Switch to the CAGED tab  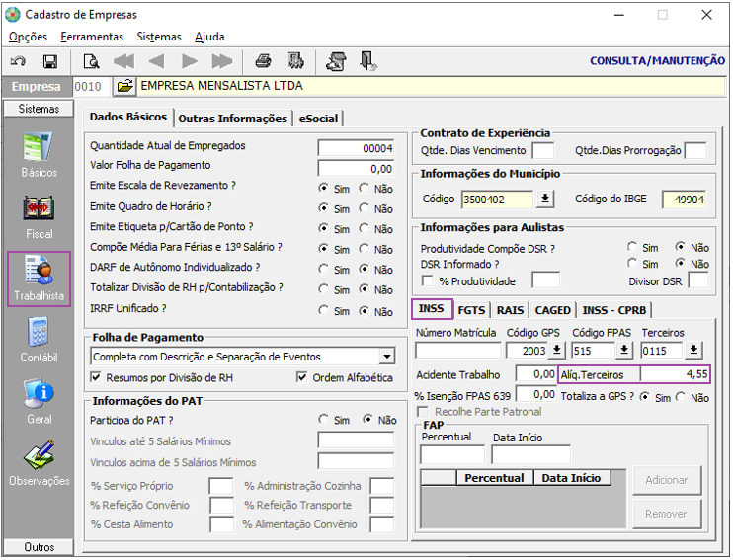553,310
